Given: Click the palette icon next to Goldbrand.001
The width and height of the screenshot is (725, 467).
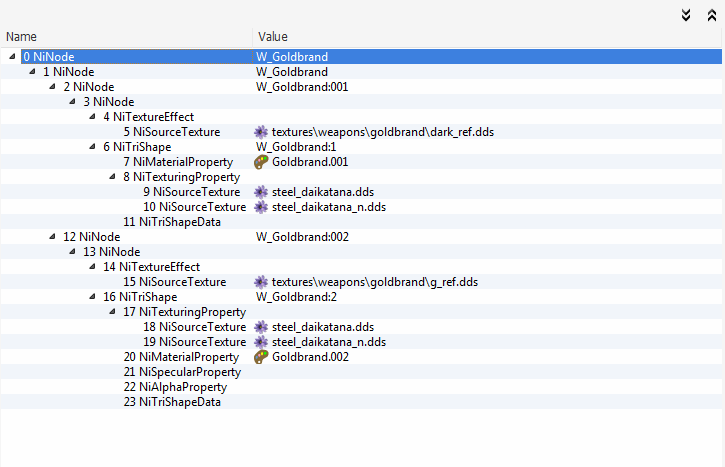Looking at the screenshot, I should click(262, 162).
